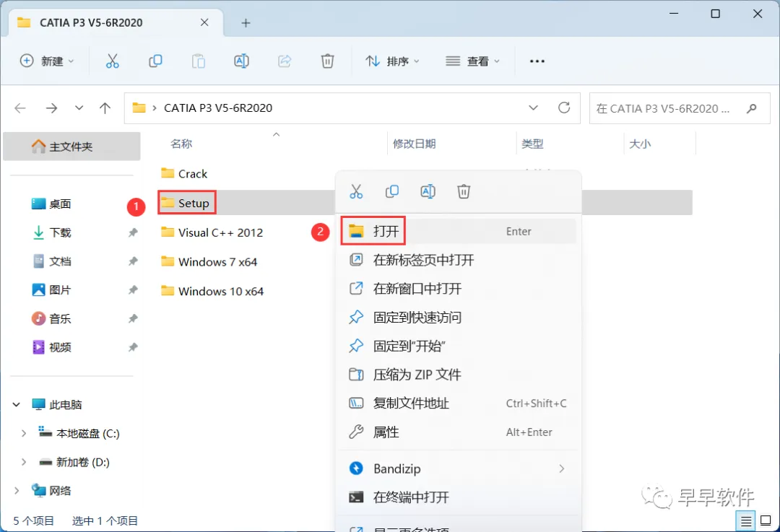Viewport: 780px width, 532px height.
Task: Choose 打开 in context menu
Action: (x=459, y=231)
